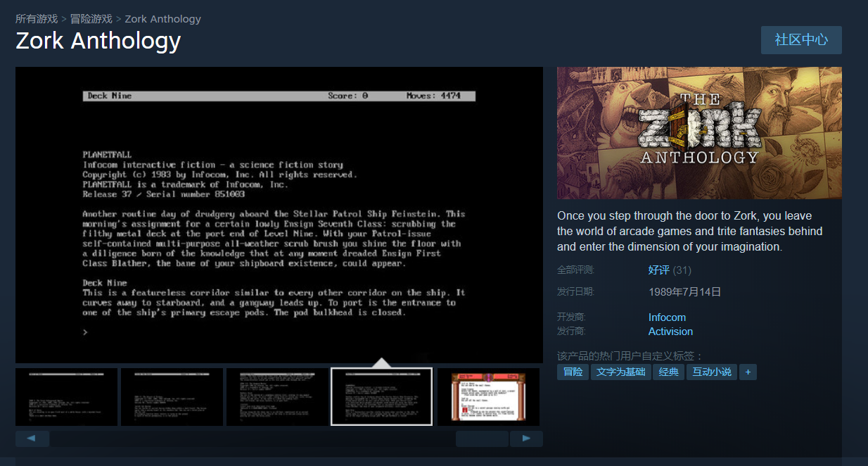This screenshot has height=466, width=868.
Task: Select the third screenshot thumbnail
Action: 277,397
